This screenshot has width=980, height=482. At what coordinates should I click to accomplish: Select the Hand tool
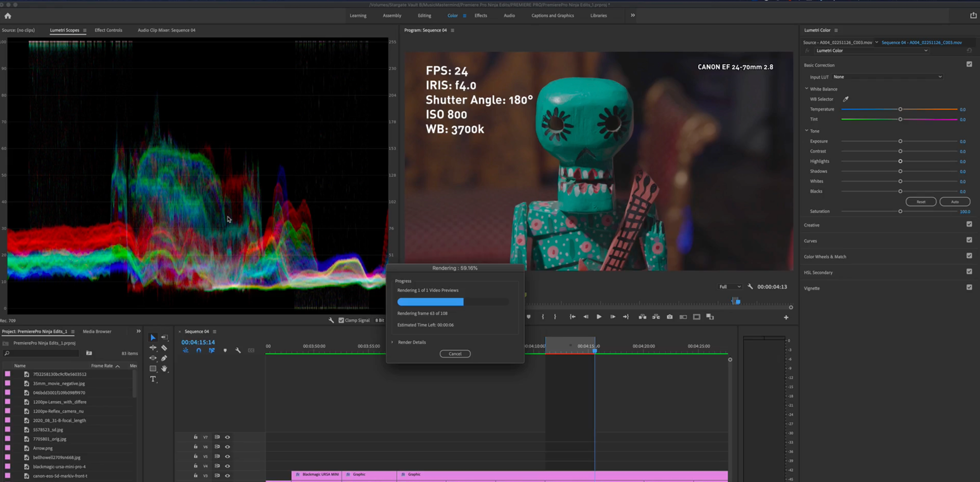[x=164, y=369]
